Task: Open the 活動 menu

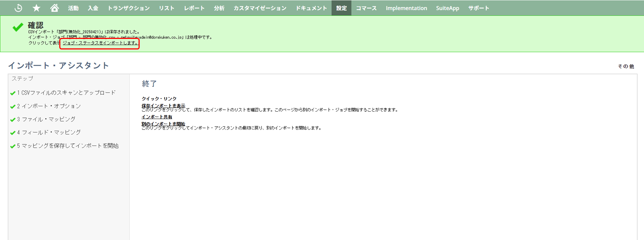Action: [73, 8]
